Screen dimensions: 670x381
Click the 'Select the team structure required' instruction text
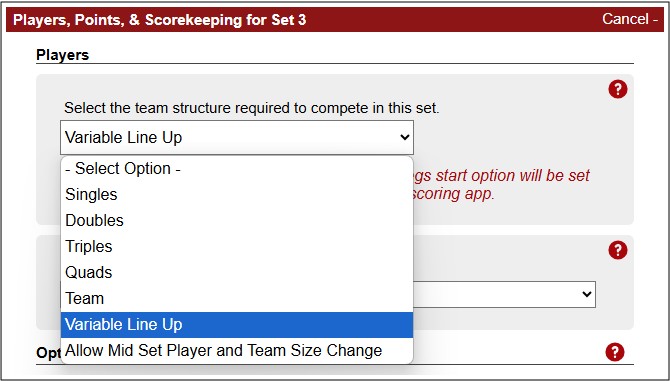pyautogui.click(x=251, y=108)
